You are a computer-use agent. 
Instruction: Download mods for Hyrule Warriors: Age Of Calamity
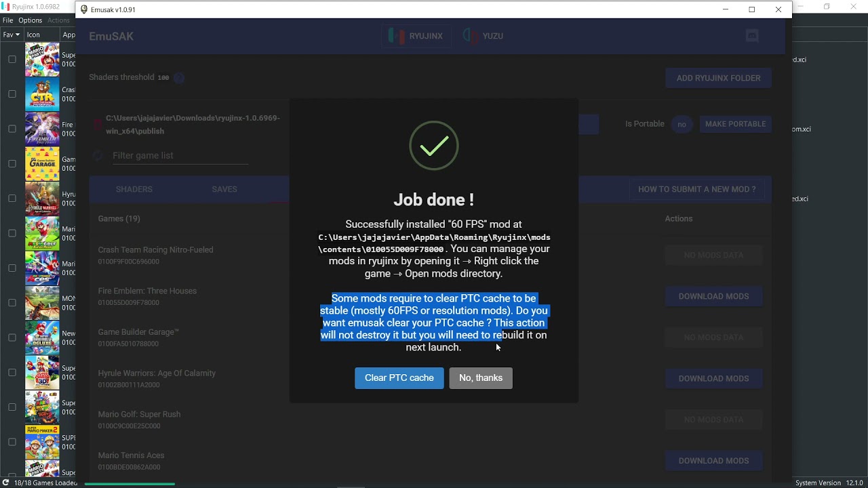pyautogui.click(x=713, y=378)
